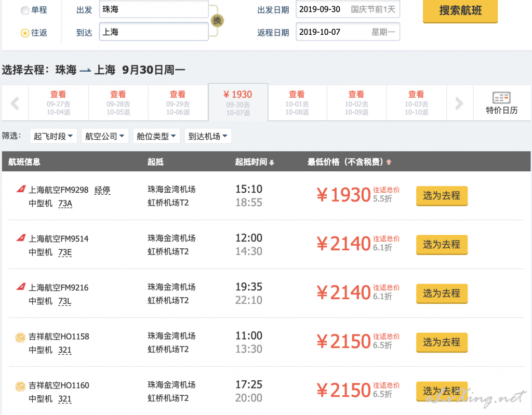Click the 11:00 departure time
Viewport: 532px width, 415px height.
pyautogui.click(x=249, y=336)
